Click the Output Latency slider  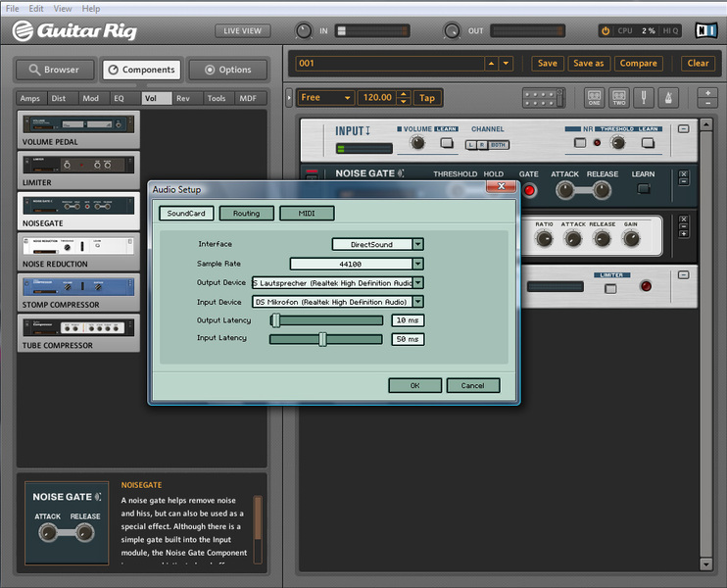coord(326,320)
